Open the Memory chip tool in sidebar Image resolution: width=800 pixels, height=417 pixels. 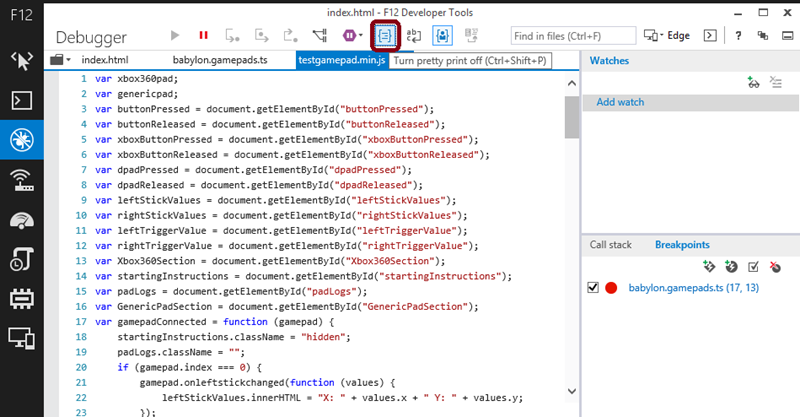22,299
